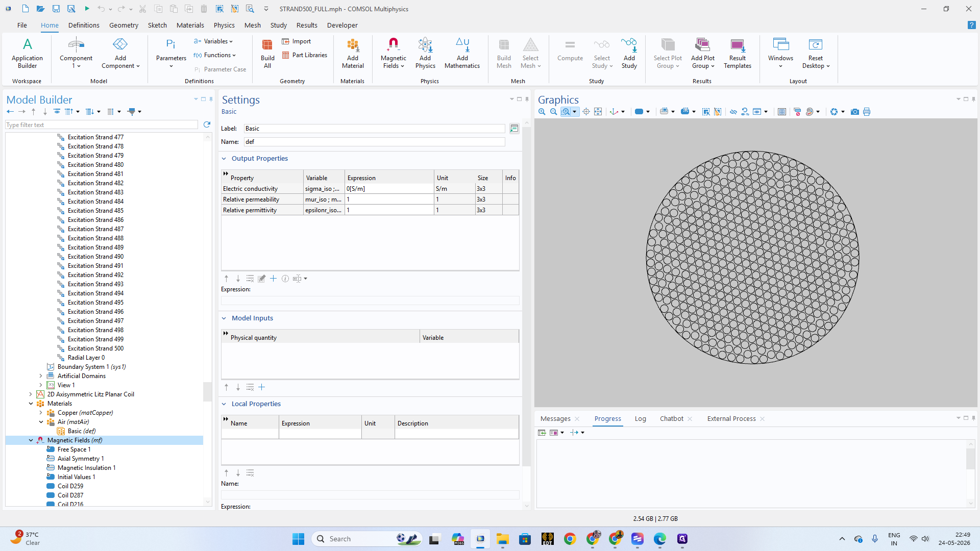The height and width of the screenshot is (551, 980).
Task: Open Add Material from the ribbon
Action: (353, 53)
